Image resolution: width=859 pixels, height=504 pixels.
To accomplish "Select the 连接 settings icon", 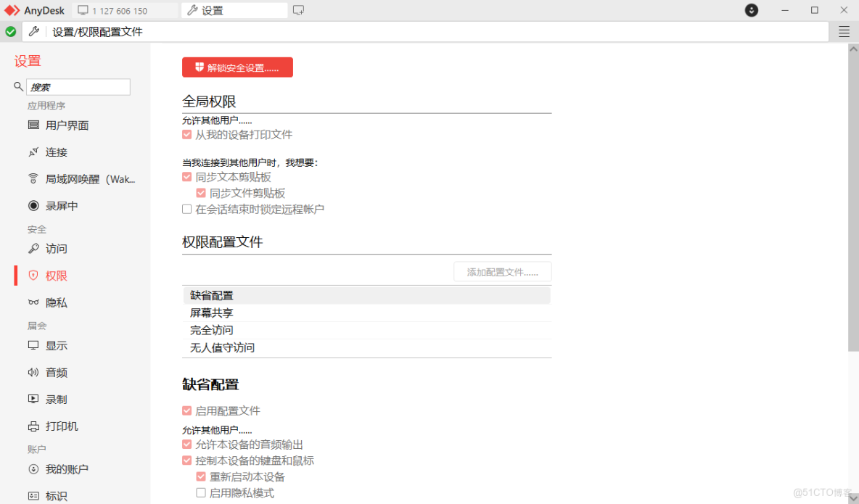I will pos(55,152).
